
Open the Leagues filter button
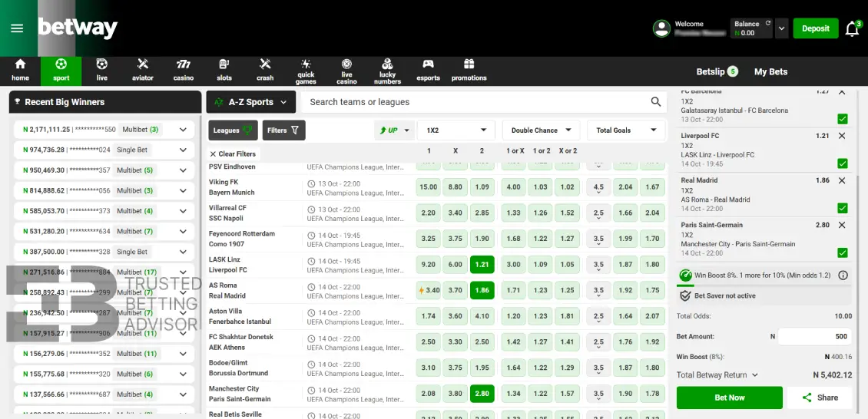point(233,130)
